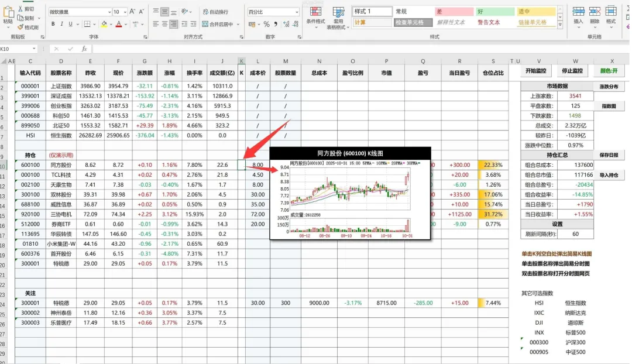Image resolution: width=632 pixels, height=364 pixels.
Task: Apply the comma style icon
Action: click(x=276, y=24)
